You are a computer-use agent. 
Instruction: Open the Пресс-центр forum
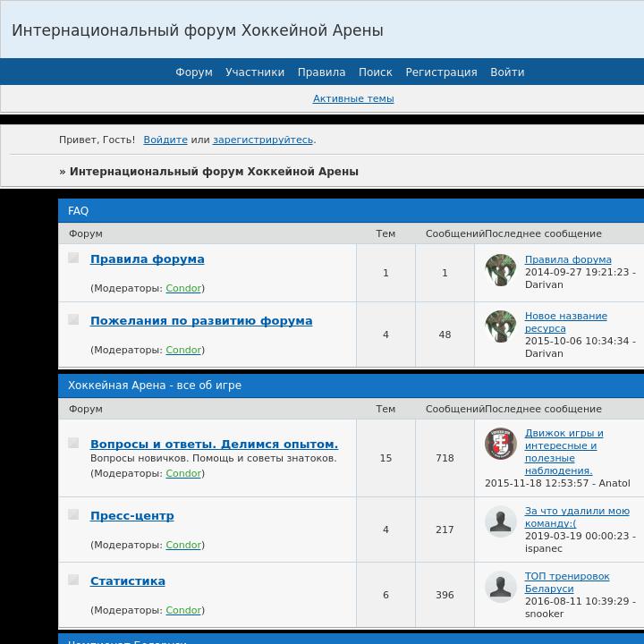[131, 516]
